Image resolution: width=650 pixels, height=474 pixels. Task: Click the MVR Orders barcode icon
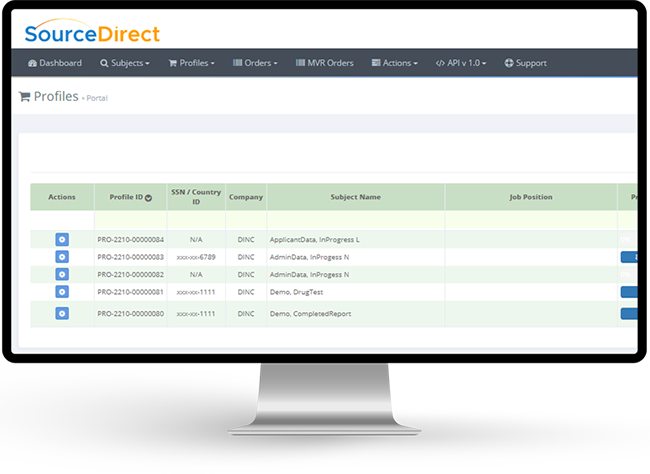pyautogui.click(x=300, y=63)
